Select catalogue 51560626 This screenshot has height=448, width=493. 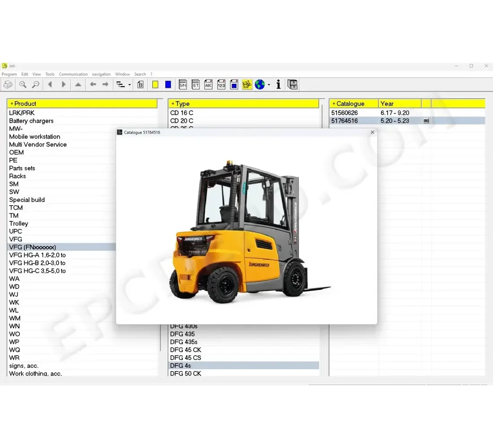pos(344,113)
